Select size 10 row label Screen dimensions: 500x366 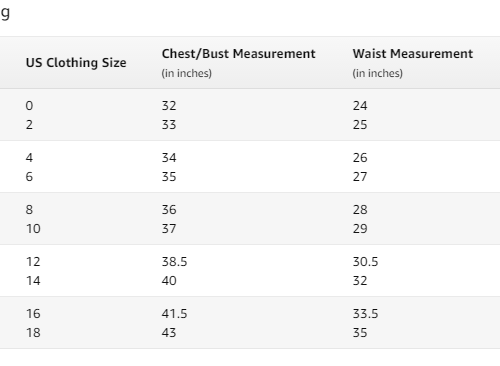pyautogui.click(x=33, y=229)
